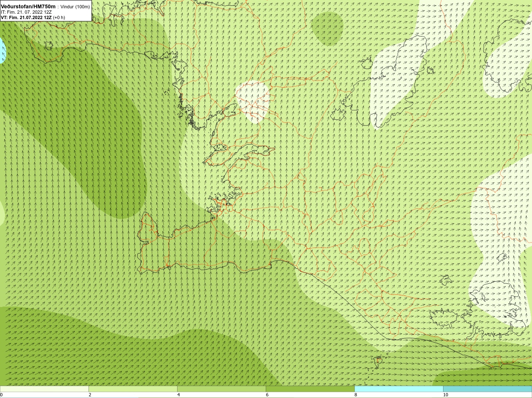This screenshot has height=398, width=532.
Task: Click the dark green 6–8 legend swatch
Action: coord(310,389)
